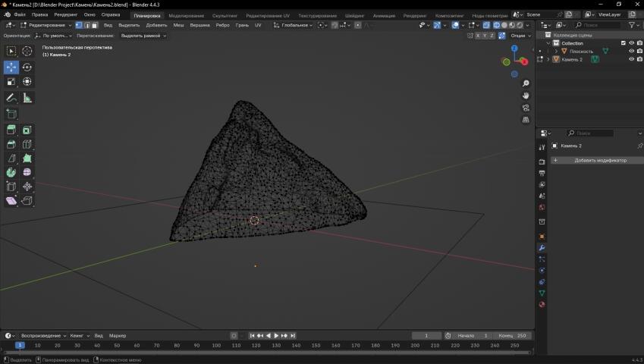Open the Tool properties tab
The width and height of the screenshot is (644, 364).
coord(542,147)
